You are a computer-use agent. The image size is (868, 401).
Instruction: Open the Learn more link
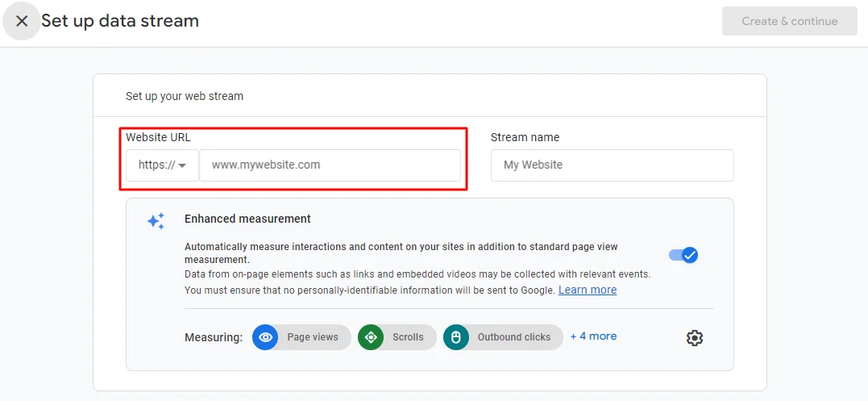point(588,290)
